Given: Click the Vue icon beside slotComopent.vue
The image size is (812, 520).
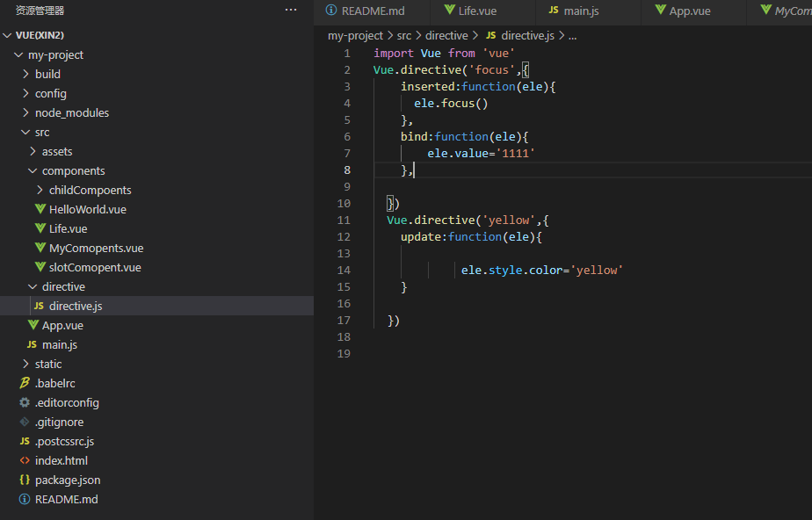Looking at the screenshot, I should 40,266.
